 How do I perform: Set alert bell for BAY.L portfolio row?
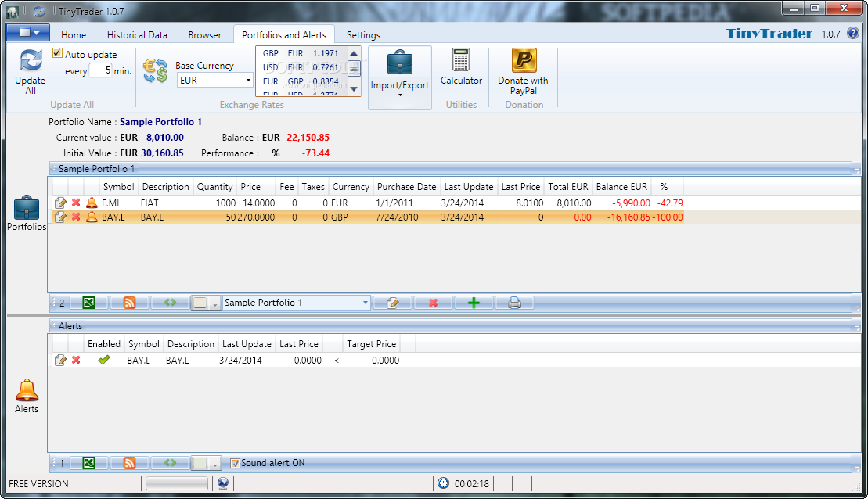(x=92, y=217)
